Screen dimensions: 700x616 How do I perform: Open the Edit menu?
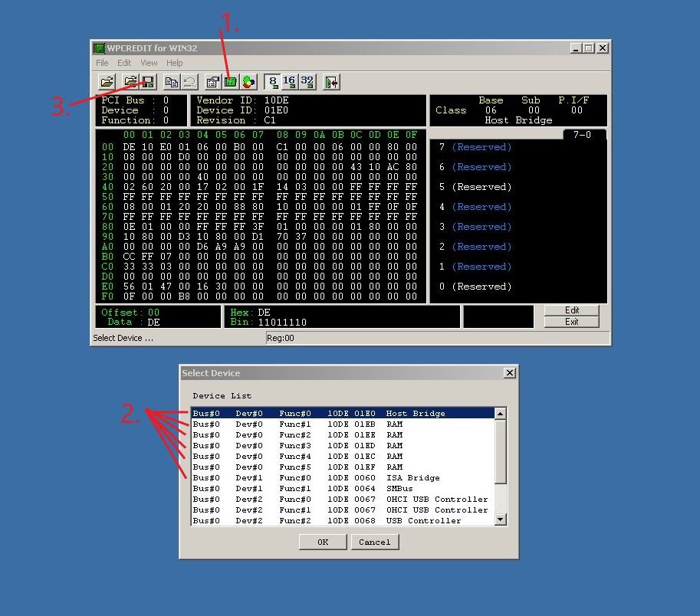[124, 63]
